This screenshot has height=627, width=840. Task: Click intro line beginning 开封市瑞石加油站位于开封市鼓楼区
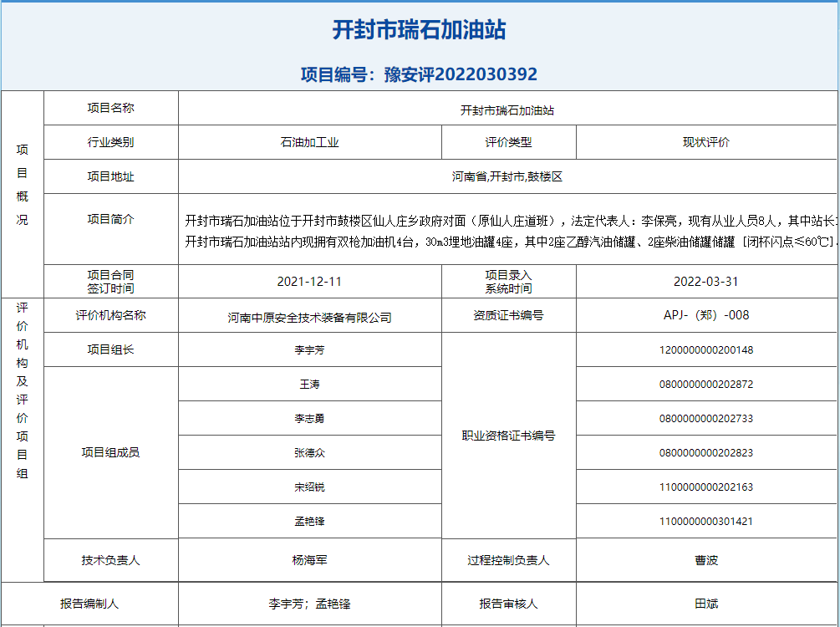pyautogui.click(x=512, y=221)
